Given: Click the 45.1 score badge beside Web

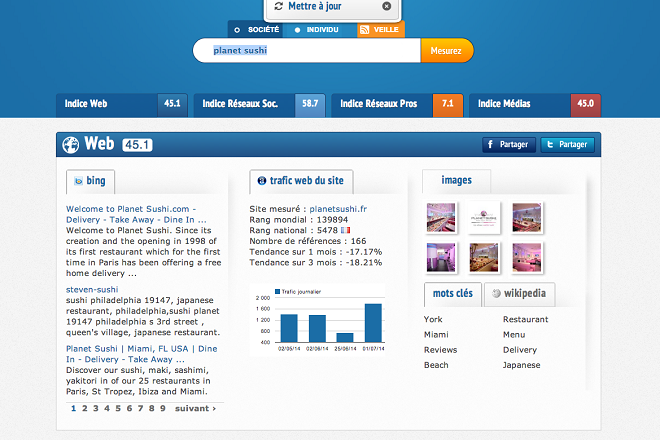Looking at the screenshot, I should pyautogui.click(x=137, y=145).
